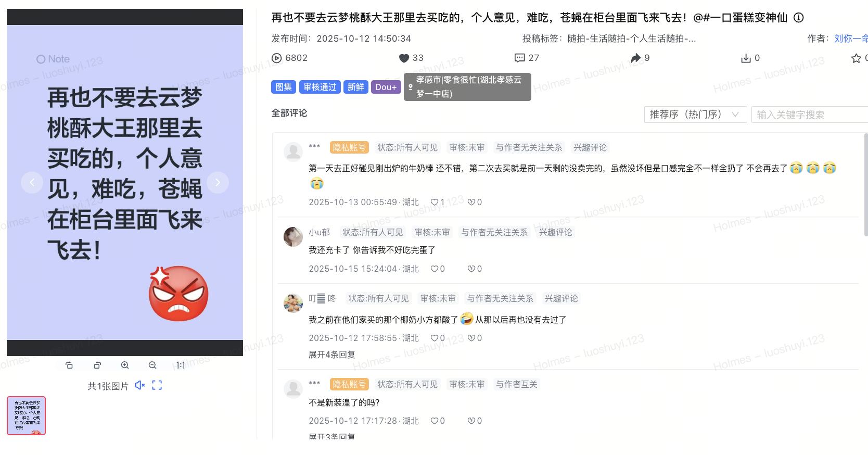
Task: Click the 审核通过 tag
Action: [320, 87]
